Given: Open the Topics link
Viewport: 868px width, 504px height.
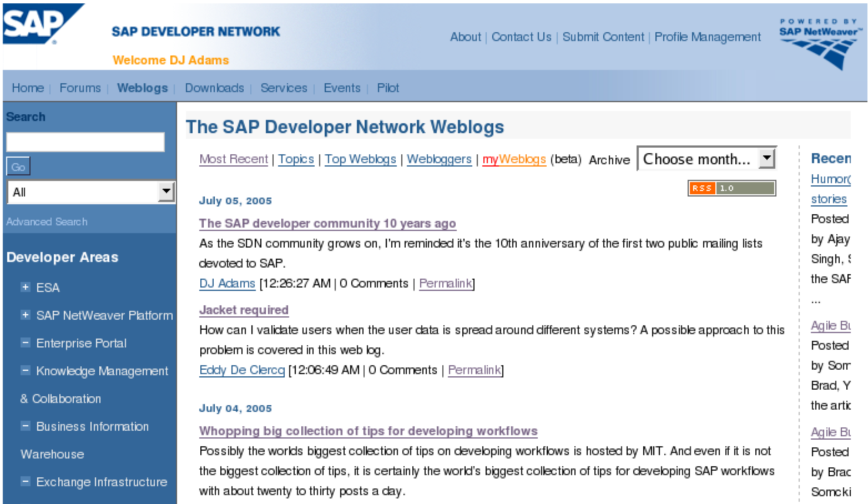Looking at the screenshot, I should click(x=296, y=159).
